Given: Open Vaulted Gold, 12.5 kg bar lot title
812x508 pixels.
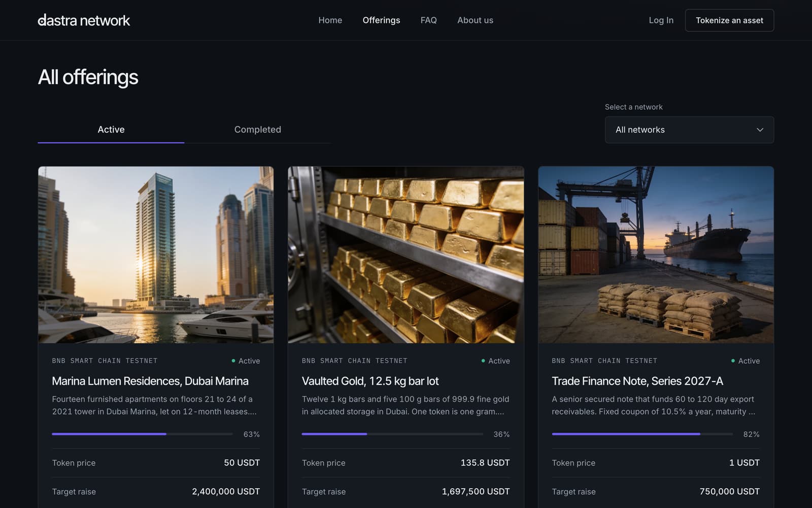Looking at the screenshot, I should point(370,381).
